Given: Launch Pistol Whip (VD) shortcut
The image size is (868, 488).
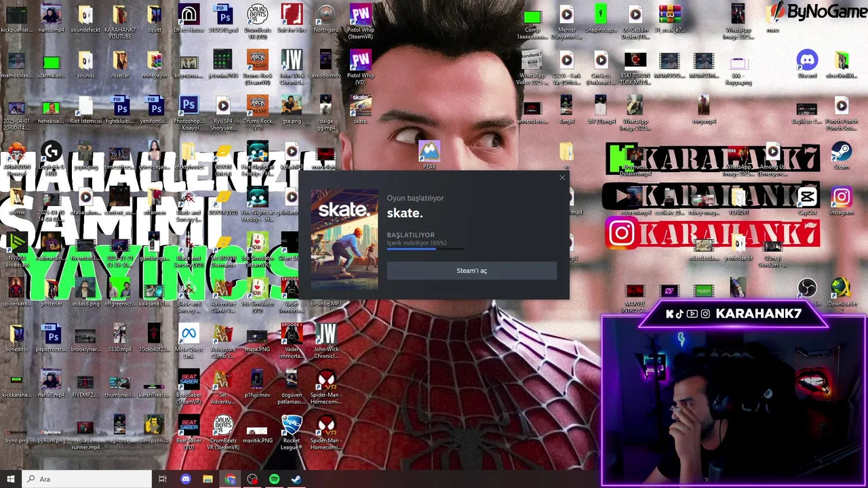Looking at the screenshot, I should (361, 68).
